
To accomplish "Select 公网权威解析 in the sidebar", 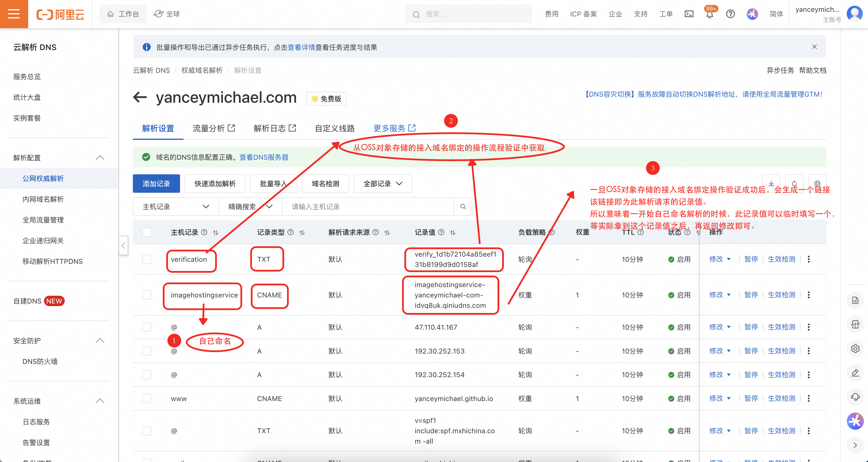I will click(43, 178).
